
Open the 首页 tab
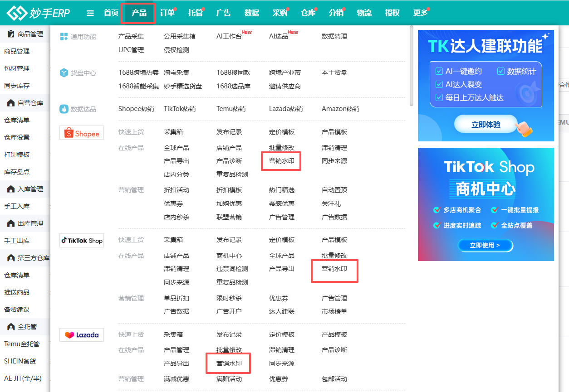point(111,13)
